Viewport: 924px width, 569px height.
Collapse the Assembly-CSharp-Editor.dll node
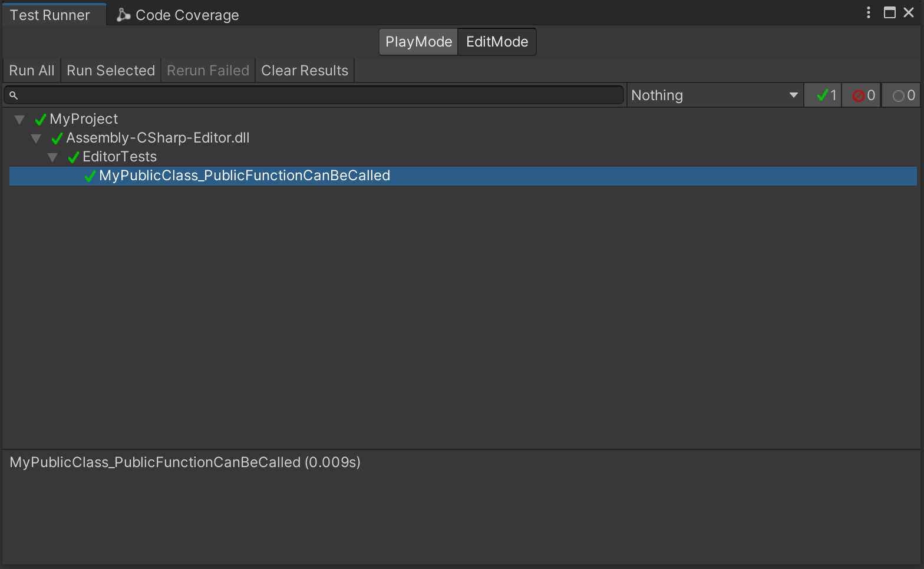[x=36, y=138]
